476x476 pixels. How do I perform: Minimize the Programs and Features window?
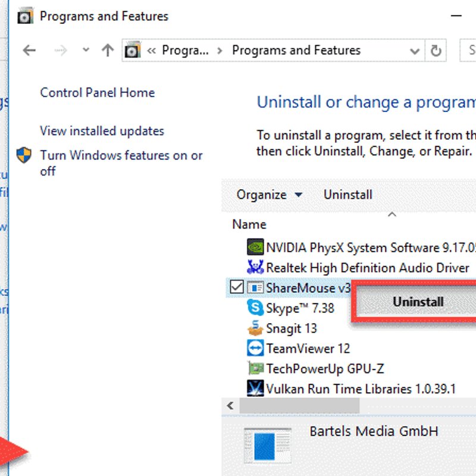[x=456, y=16]
